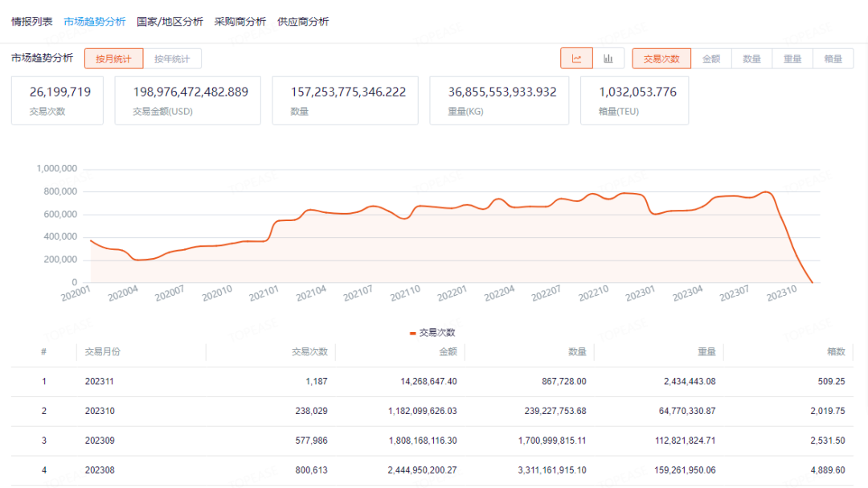868x488 pixels.
Task: Click the 202310 x-axis label
Action: click(781, 293)
